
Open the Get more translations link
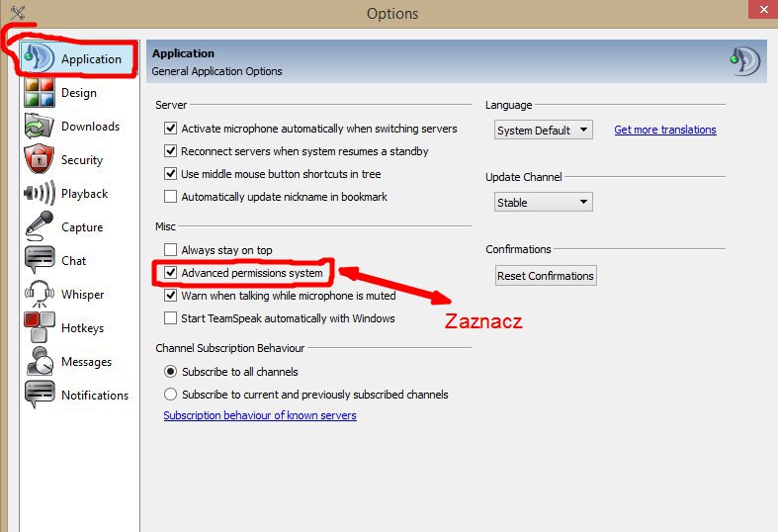(x=665, y=130)
